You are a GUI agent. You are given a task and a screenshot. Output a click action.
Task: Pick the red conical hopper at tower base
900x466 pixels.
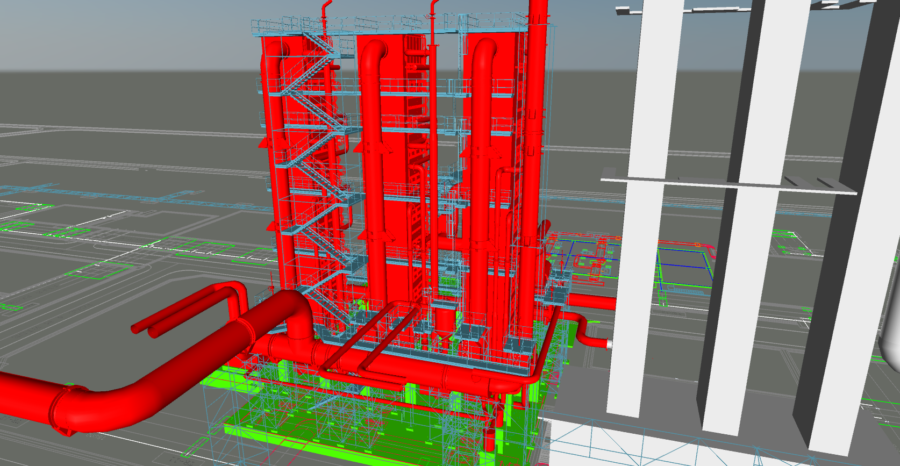[440, 322]
